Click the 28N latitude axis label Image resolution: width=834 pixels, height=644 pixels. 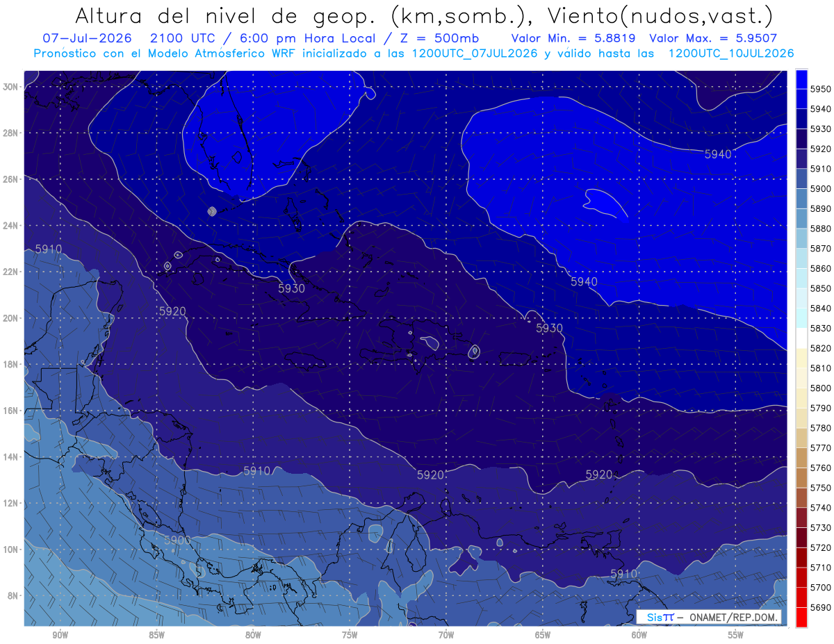coord(10,133)
